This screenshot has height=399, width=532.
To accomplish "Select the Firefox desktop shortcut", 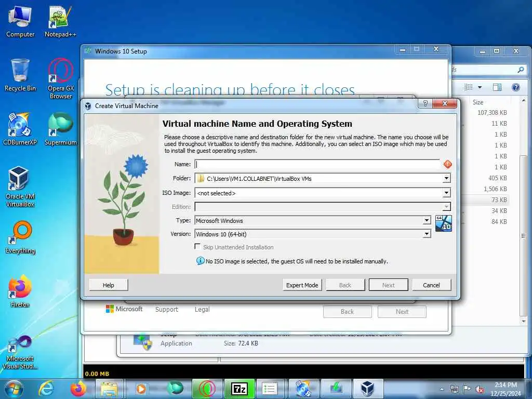I will click(x=20, y=291).
